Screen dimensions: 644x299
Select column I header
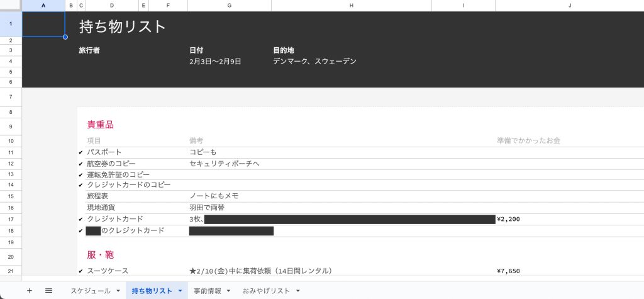464,6
